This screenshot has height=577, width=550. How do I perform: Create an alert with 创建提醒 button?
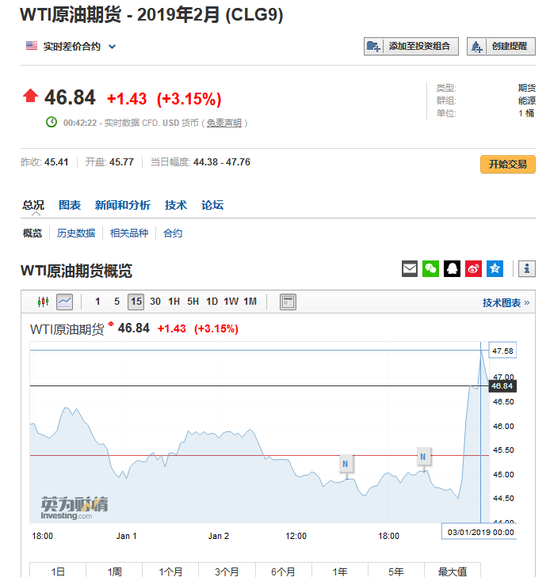coord(501,46)
